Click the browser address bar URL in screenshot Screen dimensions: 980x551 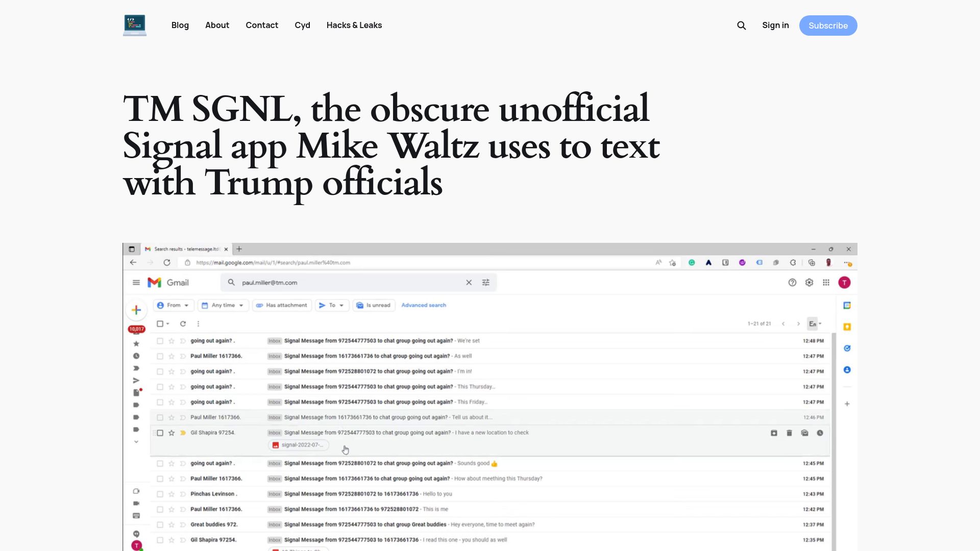point(273,263)
